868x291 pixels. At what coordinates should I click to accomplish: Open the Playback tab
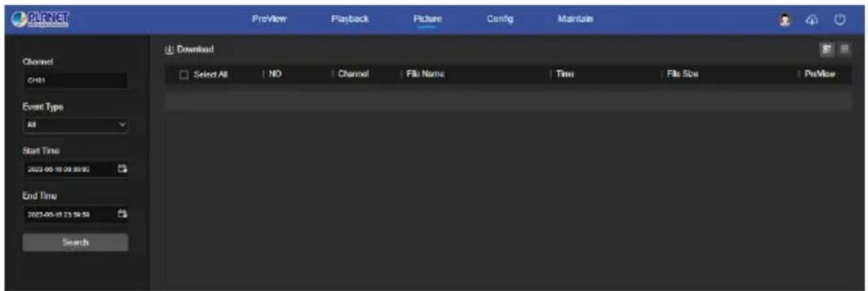[x=349, y=19]
